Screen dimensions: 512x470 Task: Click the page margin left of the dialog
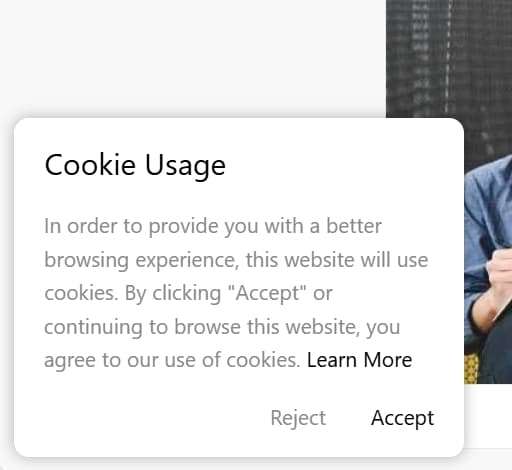coord(6,287)
